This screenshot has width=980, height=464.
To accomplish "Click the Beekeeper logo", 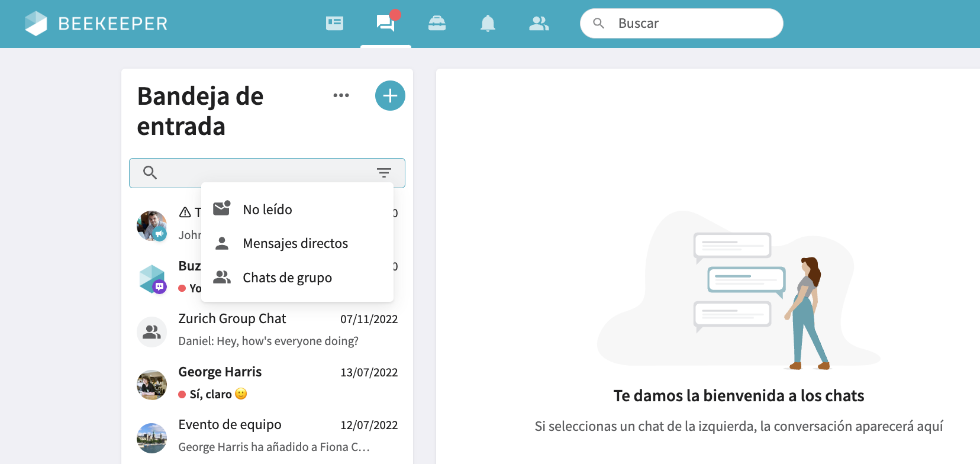I will click(96, 23).
